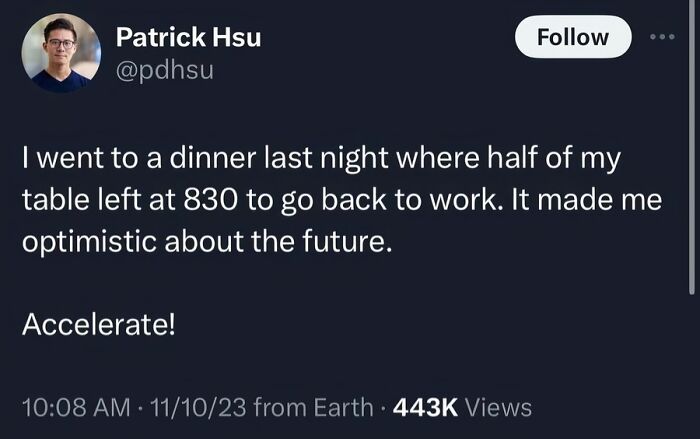Click the vertical scrollbar on right edge
Image resolution: width=700 pixels, height=439 pixels.
[692, 147]
